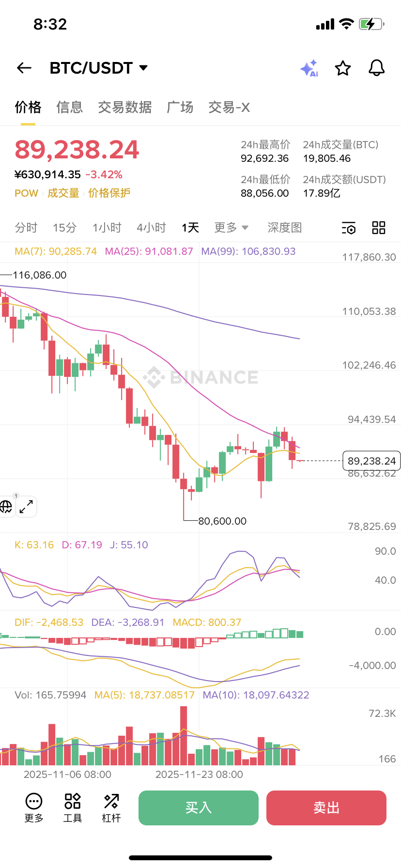Tap the DIF: -2,468.53 label
This screenshot has width=401, height=868.
point(49,622)
